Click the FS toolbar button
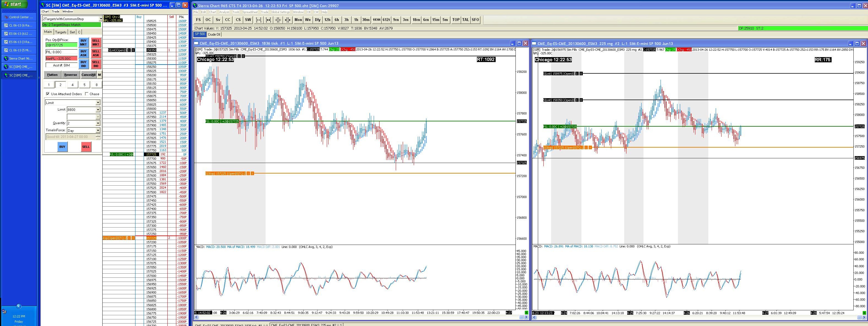The height and width of the screenshot is (326, 868). tap(199, 20)
